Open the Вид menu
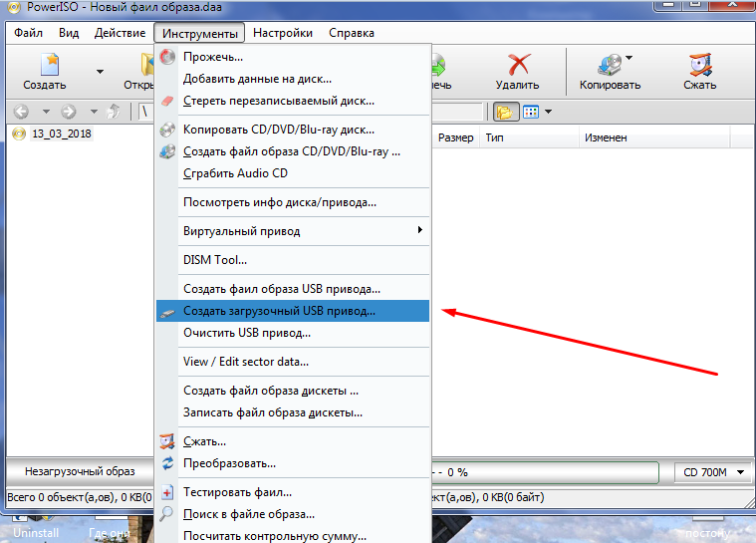The width and height of the screenshot is (756, 543). click(x=69, y=33)
